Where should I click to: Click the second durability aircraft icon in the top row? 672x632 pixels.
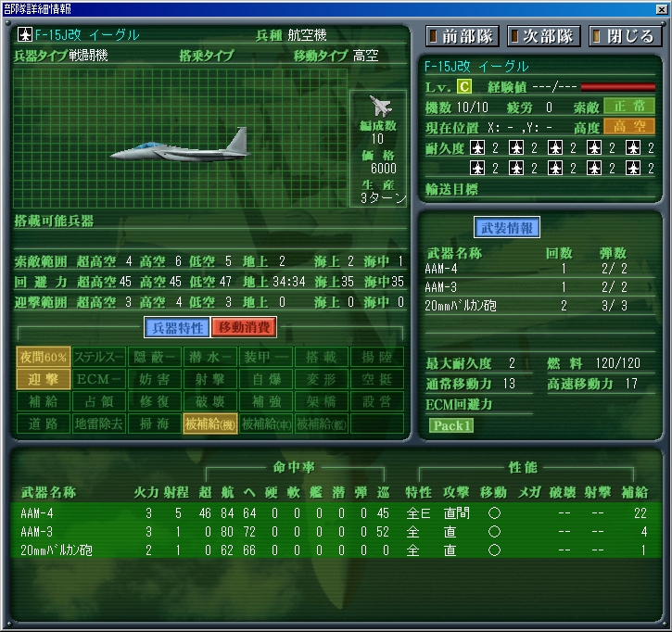pyautogui.click(x=516, y=148)
